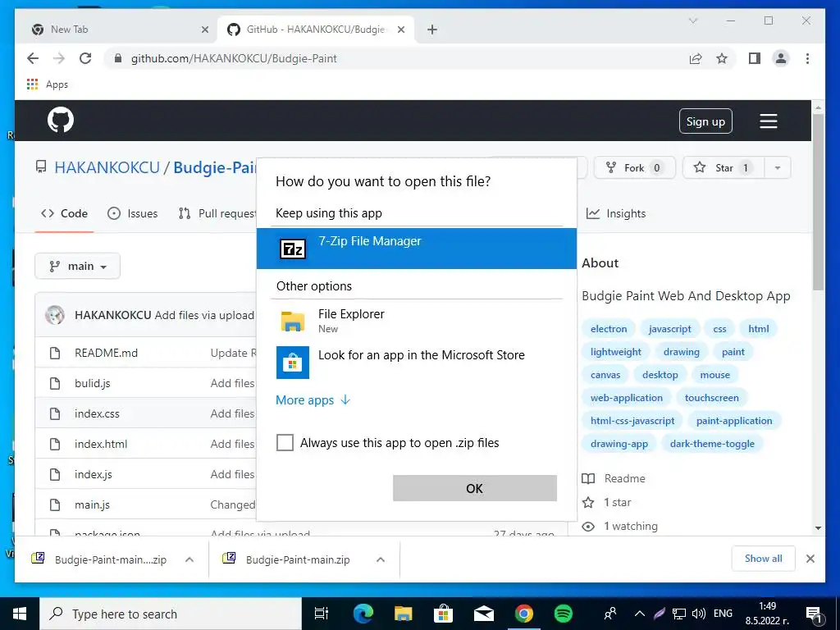Select 7-Zip File Manager option
This screenshot has height=630, width=840.
coord(416,249)
